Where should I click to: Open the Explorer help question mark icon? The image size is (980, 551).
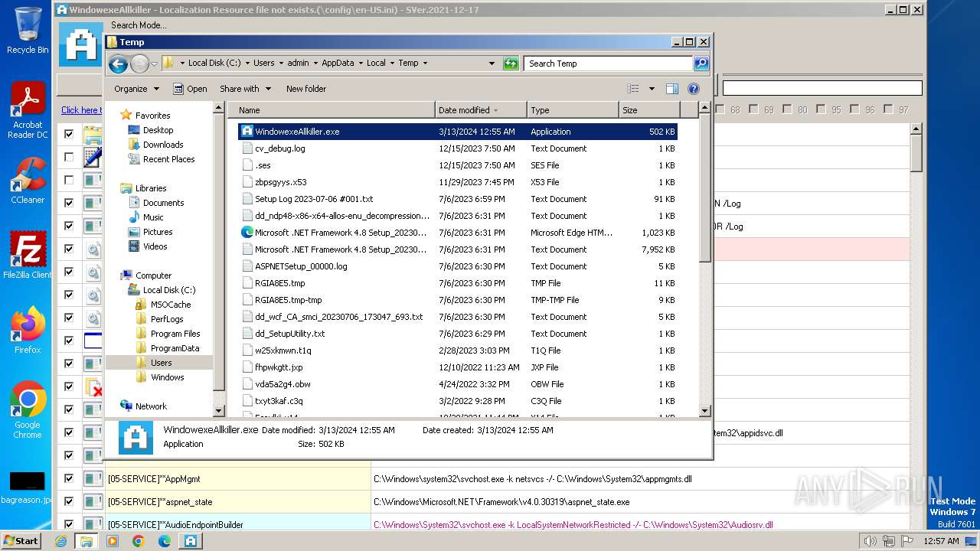coord(694,89)
